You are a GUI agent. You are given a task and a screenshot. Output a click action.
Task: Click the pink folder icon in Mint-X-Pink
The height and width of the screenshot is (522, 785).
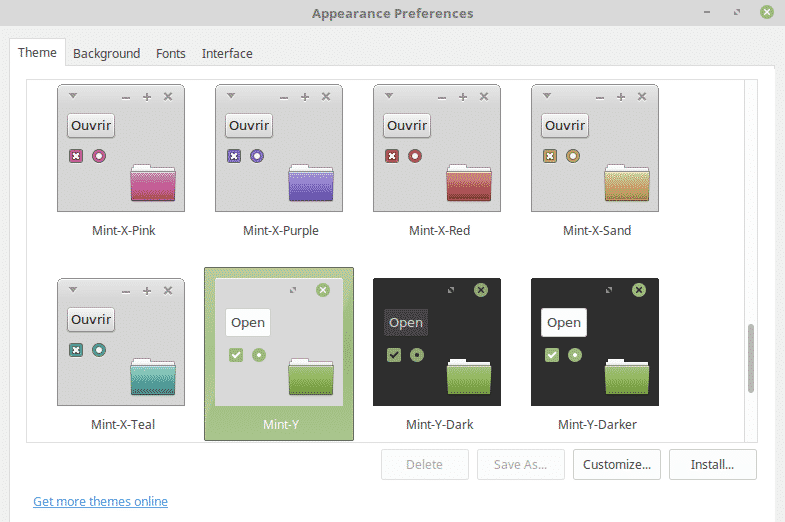pyautogui.click(x=152, y=182)
